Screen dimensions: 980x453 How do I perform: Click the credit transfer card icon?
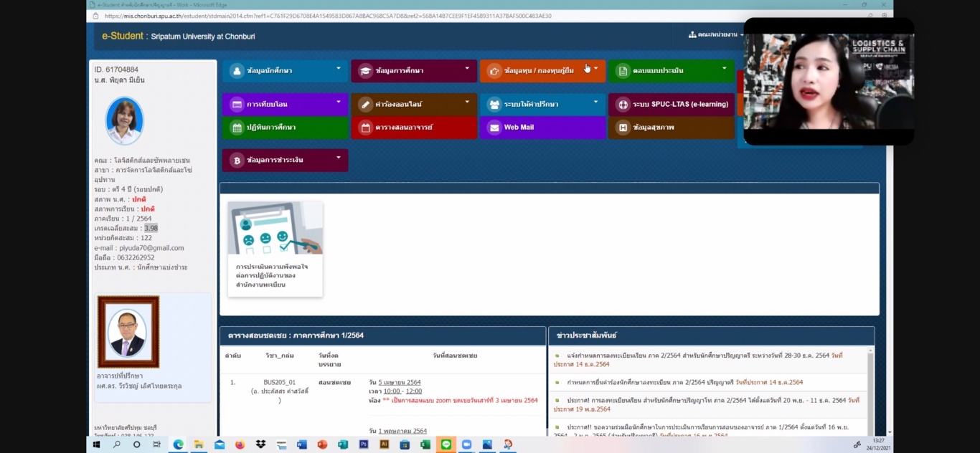tap(236, 105)
